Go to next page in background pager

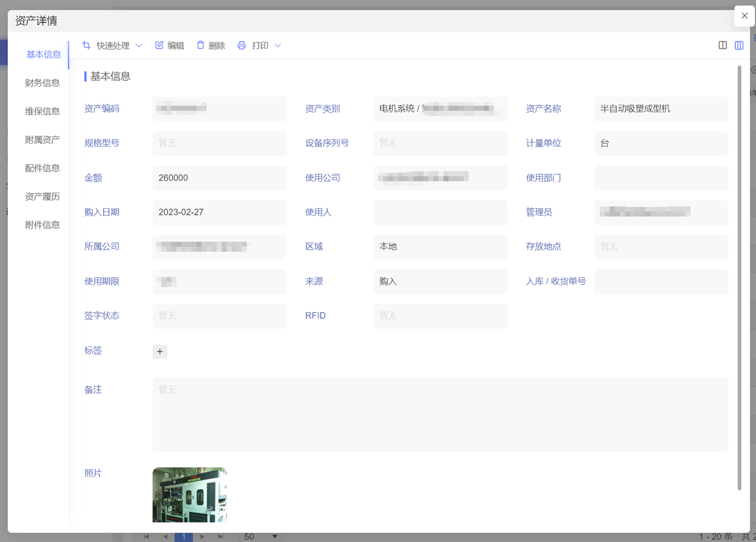pos(202,537)
